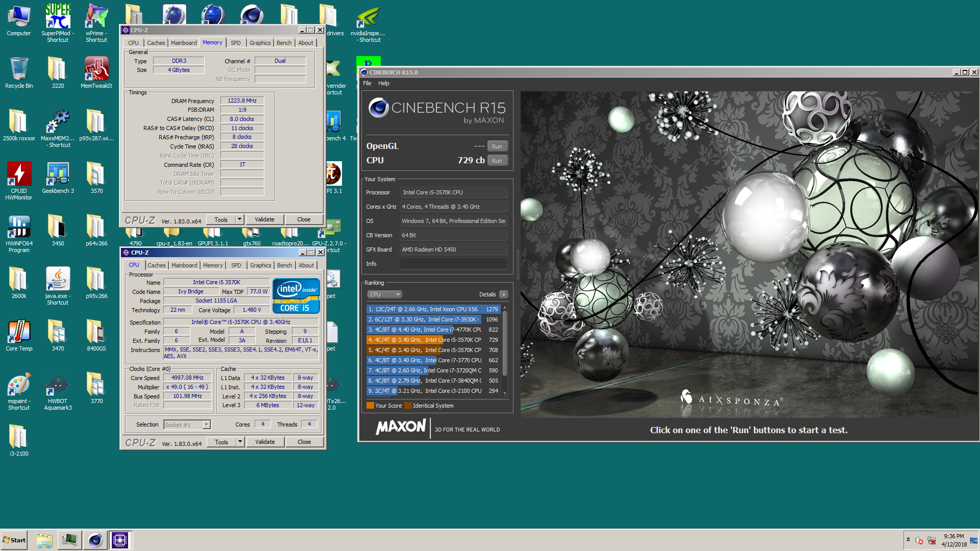Screen dimensions: 980x551
Task: Open Bench tab in the lower CPU-Z window
Action: point(284,265)
